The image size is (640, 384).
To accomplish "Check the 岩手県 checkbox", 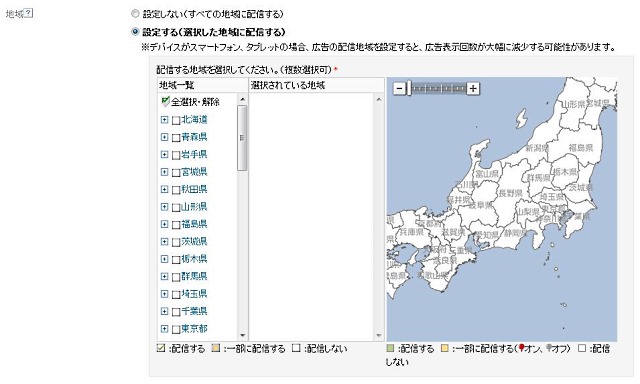I will pos(176,155).
